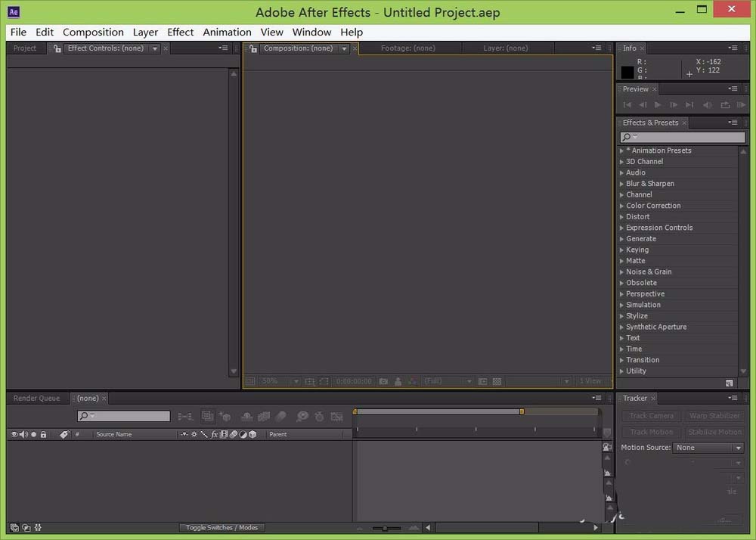This screenshot has width=756, height=540.
Task: Click the Solo dot column header icon
Action: tap(34, 434)
